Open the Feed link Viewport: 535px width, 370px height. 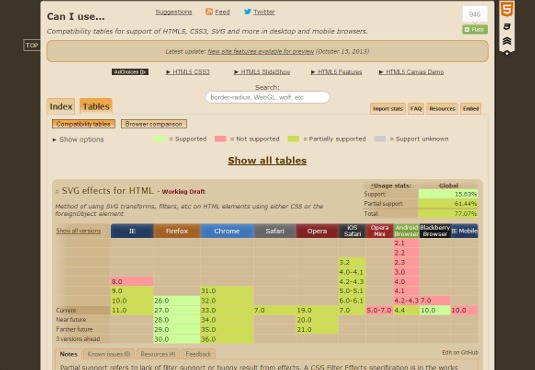[222, 12]
